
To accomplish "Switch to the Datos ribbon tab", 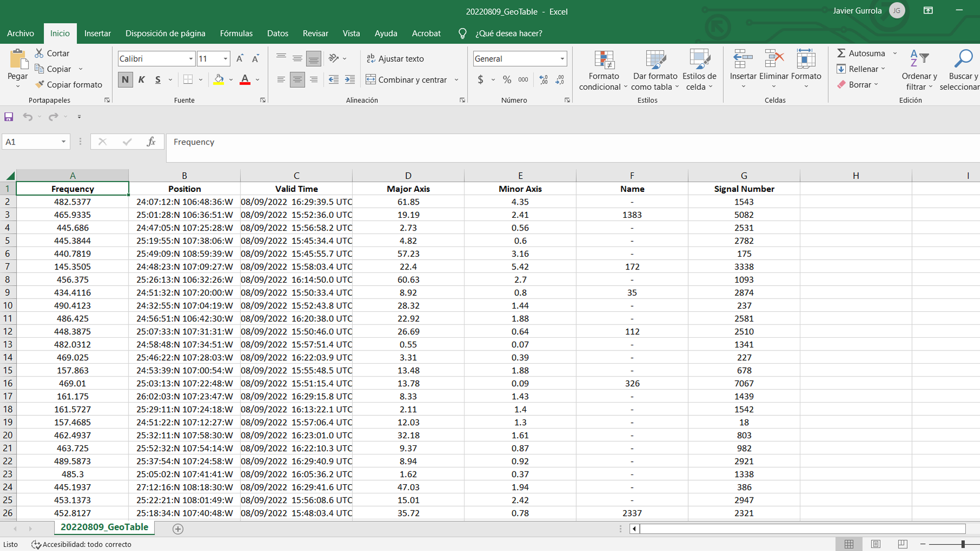I will [277, 33].
